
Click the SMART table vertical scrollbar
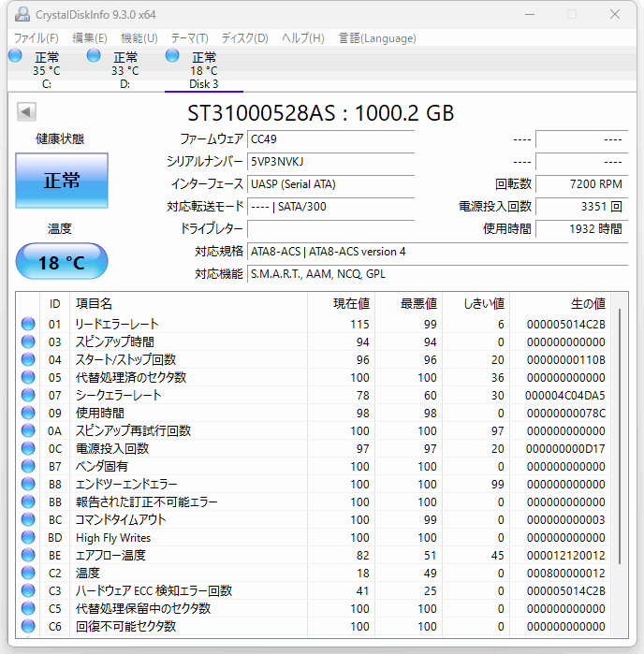point(620,436)
